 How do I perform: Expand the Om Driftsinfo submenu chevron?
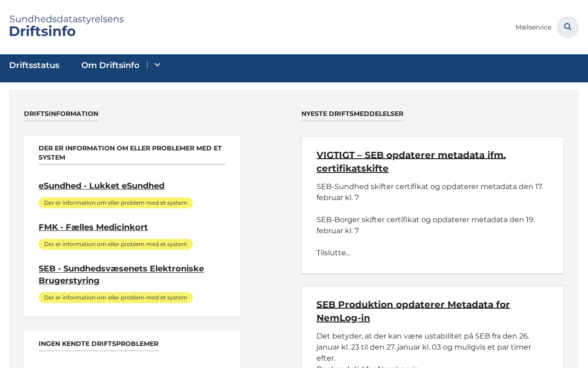(157, 65)
